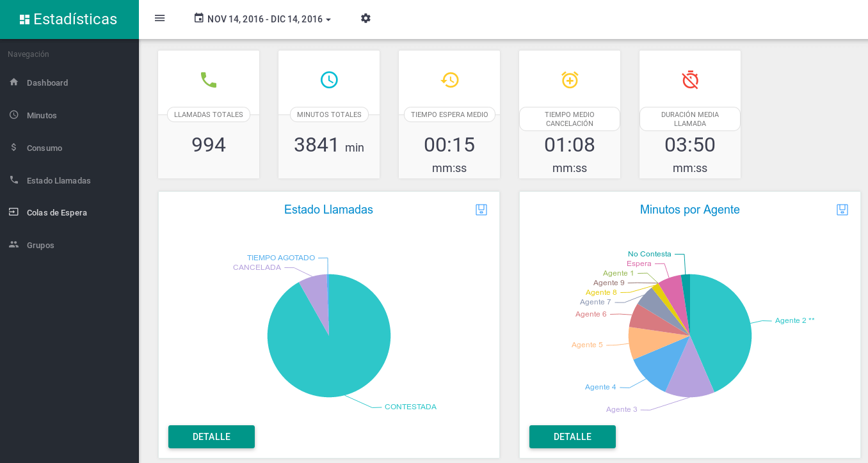Open settings gear icon in top bar
The height and width of the screenshot is (463, 868).
click(366, 18)
